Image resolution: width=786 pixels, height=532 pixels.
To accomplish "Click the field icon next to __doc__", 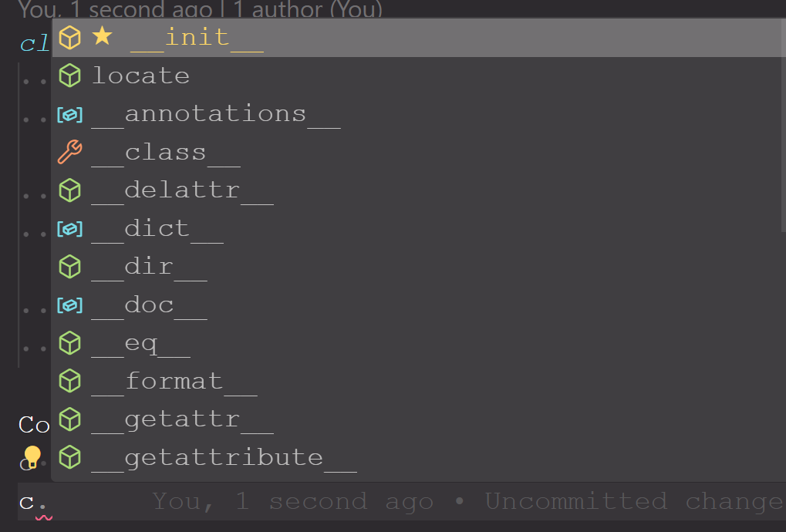I will 69,305.
